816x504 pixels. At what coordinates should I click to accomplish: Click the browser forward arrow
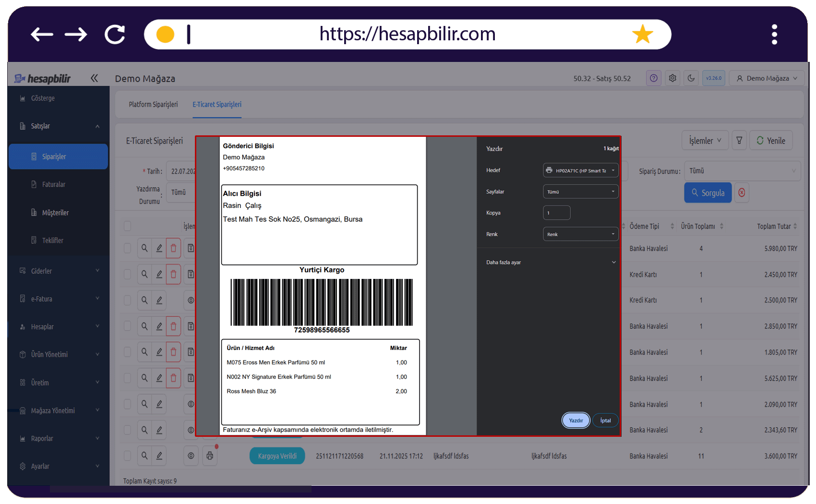coord(76,35)
